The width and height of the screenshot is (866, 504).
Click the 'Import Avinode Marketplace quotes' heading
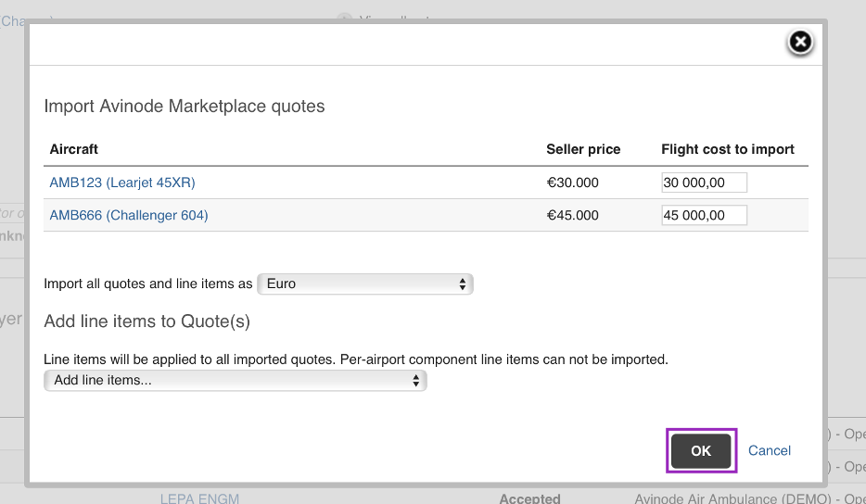[x=185, y=107]
